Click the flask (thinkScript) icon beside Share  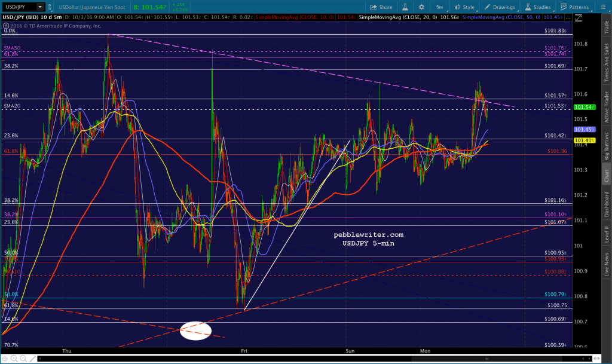coord(405,7)
